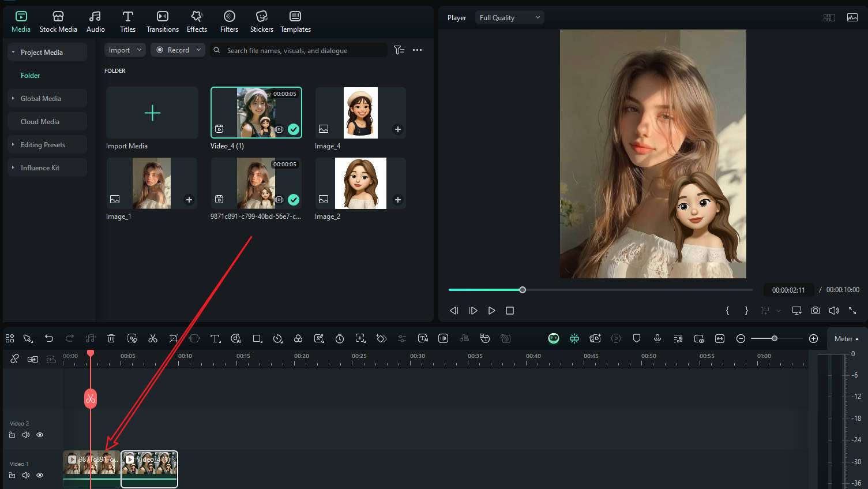Screen dimensions: 868x489
Task: Click the timeline zoom slider handle
Action: pyautogui.click(x=775, y=338)
